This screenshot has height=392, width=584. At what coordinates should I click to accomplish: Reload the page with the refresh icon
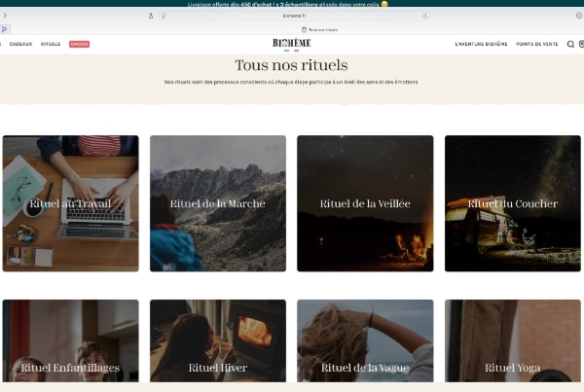pos(425,16)
